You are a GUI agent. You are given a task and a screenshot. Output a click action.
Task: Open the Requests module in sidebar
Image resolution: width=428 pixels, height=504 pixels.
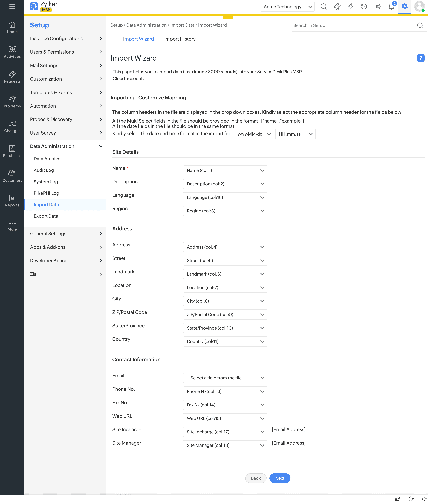pos(12,77)
